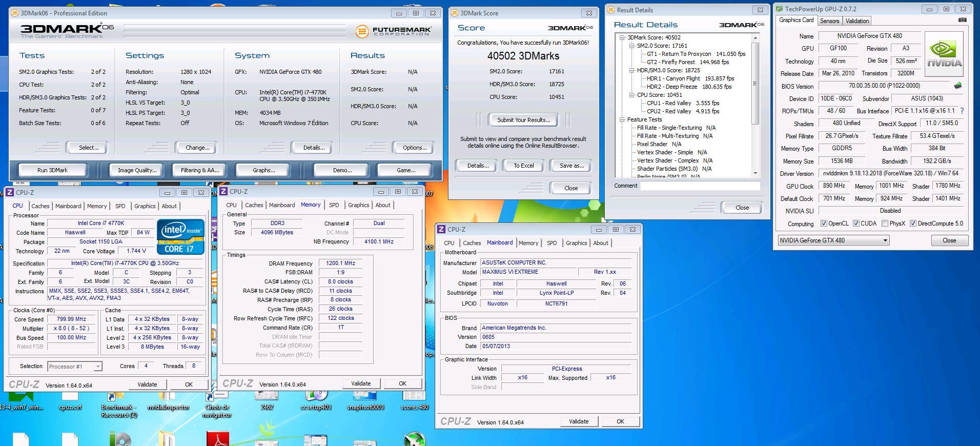Open the Choix de navigateur shortcut
The width and height of the screenshot is (980, 446).
point(217,404)
